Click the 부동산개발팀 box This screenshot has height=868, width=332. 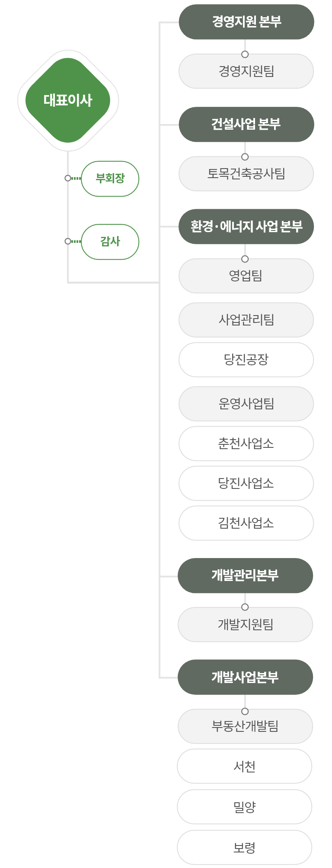[x=245, y=726]
